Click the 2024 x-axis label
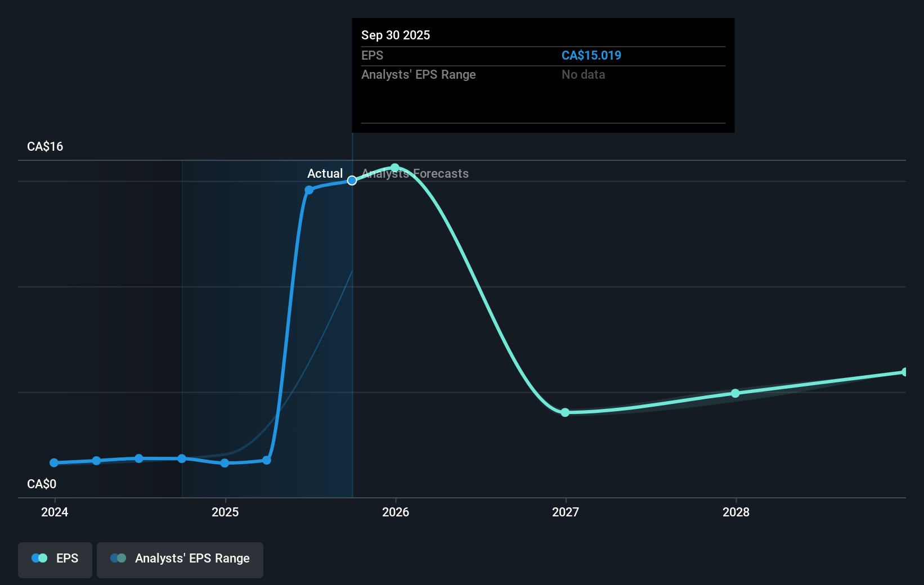The width and height of the screenshot is (924, 585). (x=55, y=512)
